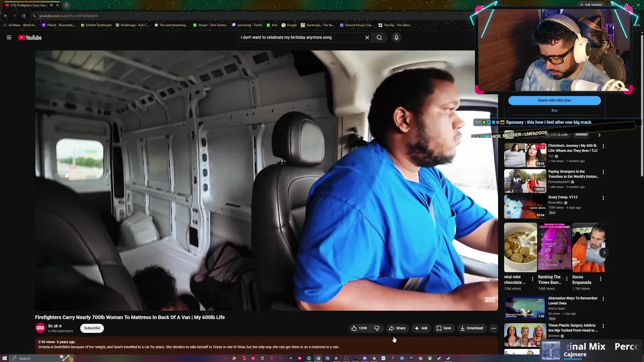Screen dimensions: 644x362
Task: Open a new browser tab
Action: (x=66, y=5)
